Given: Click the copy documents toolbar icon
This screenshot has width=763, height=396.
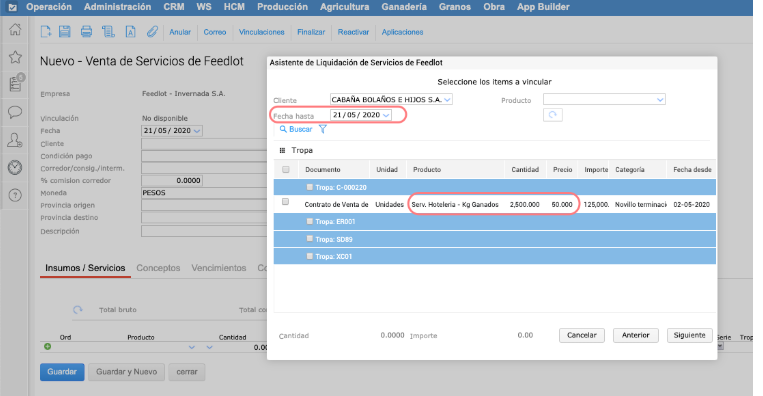Looking at the screenshot, I should point(108,32).
